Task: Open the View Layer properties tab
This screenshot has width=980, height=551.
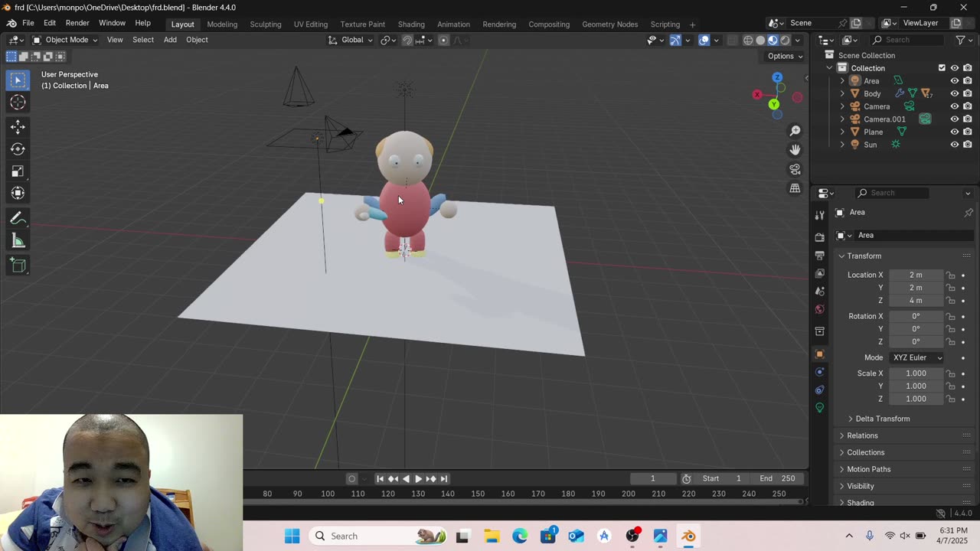Action: [x=819, y=273]
